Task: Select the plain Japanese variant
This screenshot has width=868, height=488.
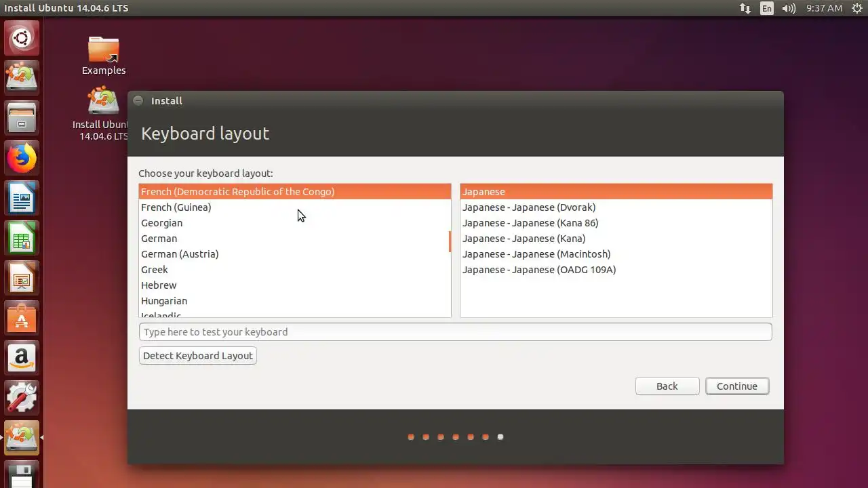Action: click(x=616, y=192)
